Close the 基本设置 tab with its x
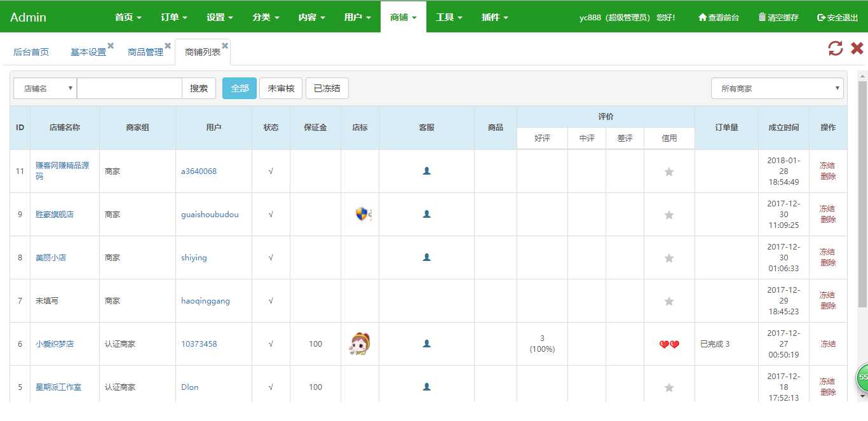 point(111,46)
